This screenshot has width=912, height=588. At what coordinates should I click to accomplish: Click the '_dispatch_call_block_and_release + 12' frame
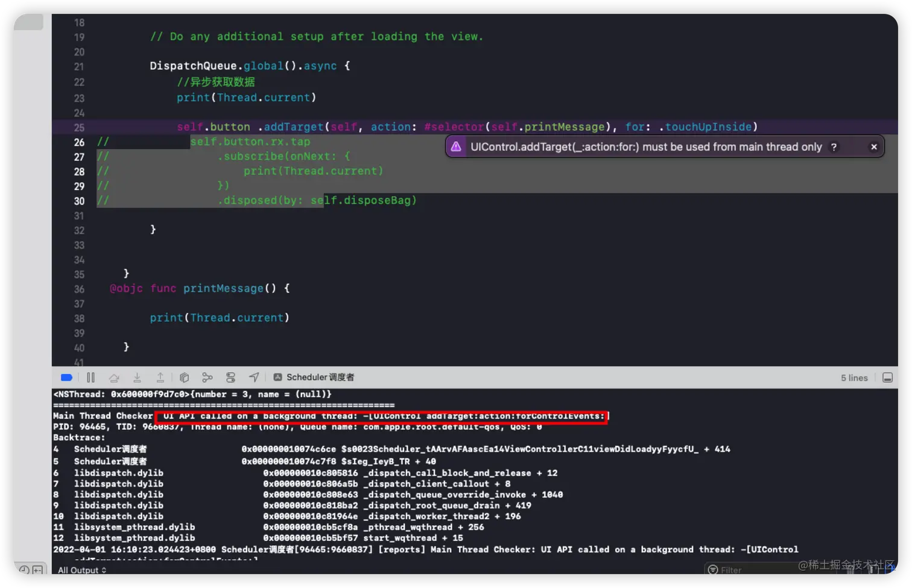pos(460,473)
